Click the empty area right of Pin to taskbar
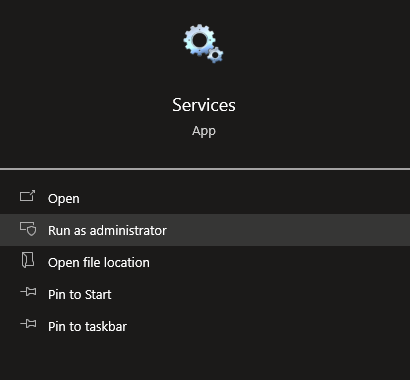This screenshot has width=410, height=380. [x=267, y=326]
